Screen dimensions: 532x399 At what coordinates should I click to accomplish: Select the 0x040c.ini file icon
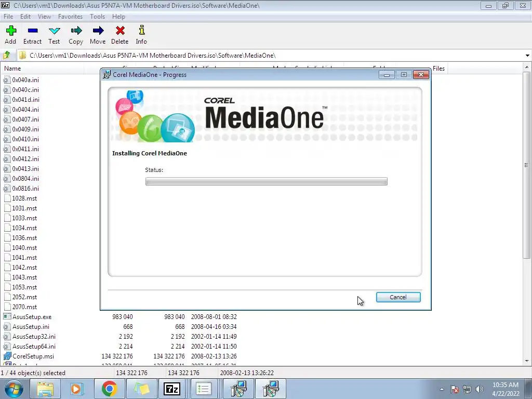coord(7,89)
